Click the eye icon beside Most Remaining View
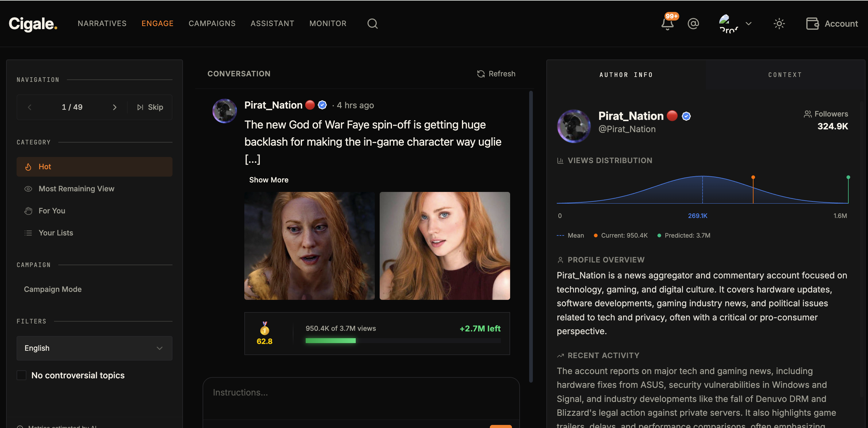 (28, 189)
